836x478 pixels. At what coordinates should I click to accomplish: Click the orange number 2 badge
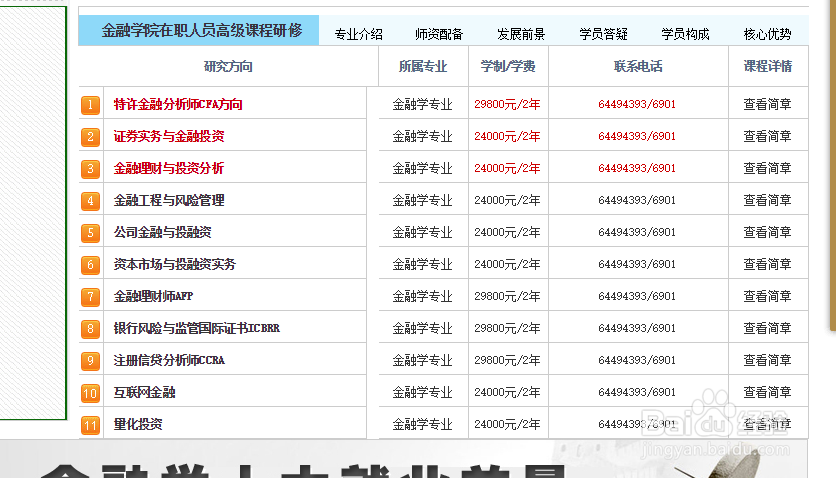pos(90,136)
